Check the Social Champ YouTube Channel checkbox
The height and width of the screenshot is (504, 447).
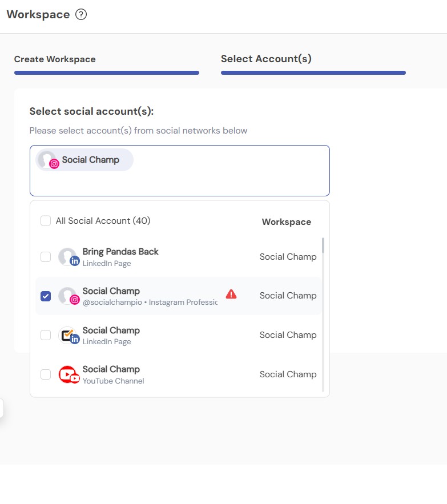46,374
